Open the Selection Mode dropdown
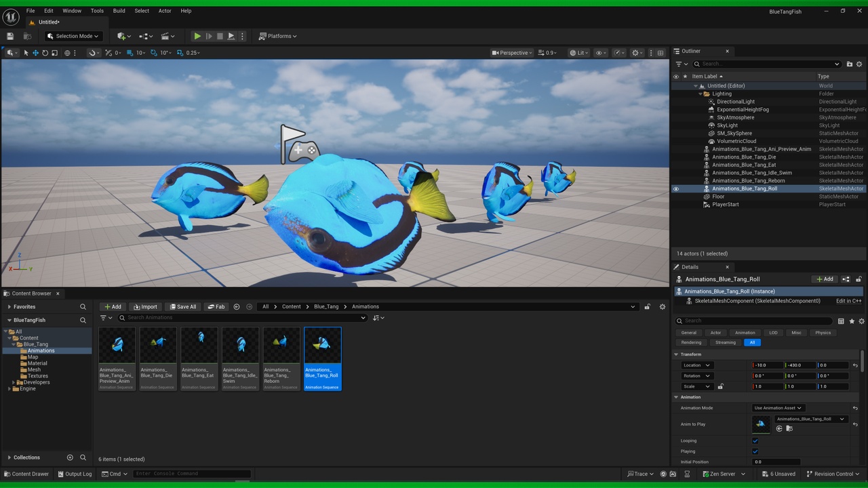868x488 pixels. pos(73,36)
